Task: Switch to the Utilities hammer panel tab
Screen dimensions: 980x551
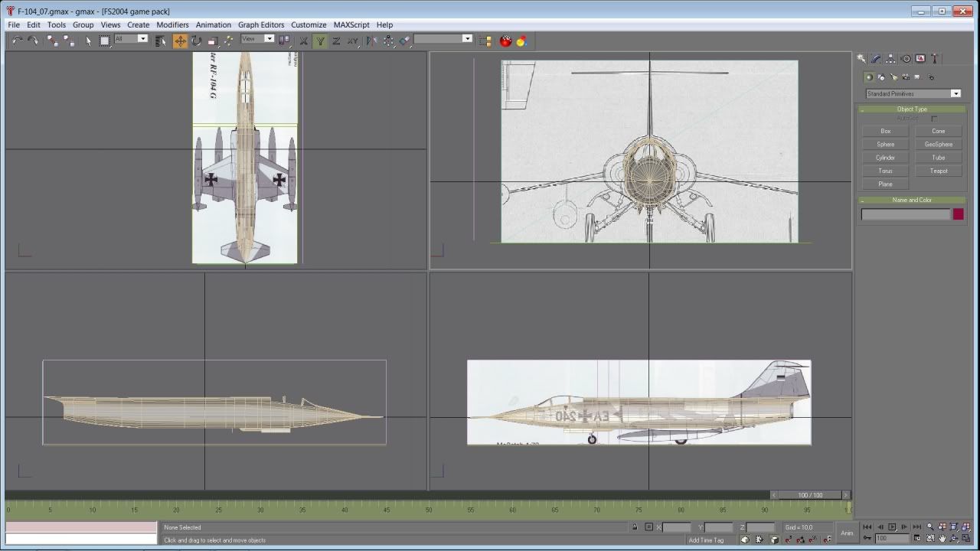Action: click(x=935, y=58)
